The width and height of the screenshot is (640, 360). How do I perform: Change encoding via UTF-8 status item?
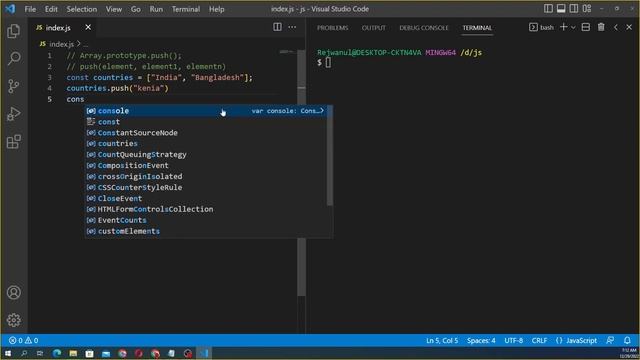point(513,340)
